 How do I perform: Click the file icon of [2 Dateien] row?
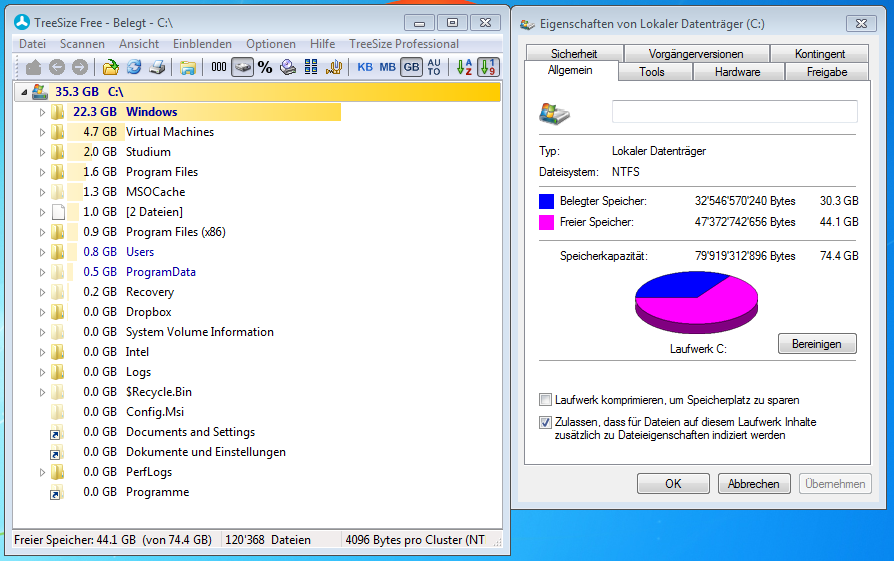tap(58, 212)
